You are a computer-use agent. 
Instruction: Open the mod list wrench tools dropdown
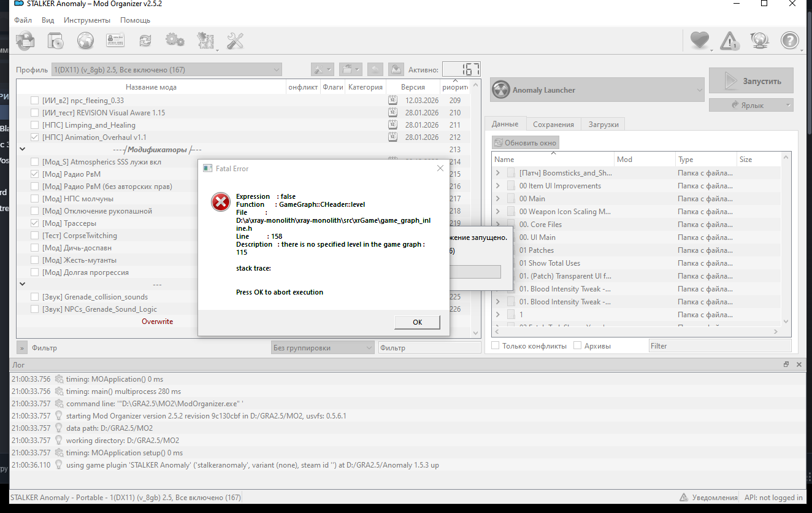323,69
